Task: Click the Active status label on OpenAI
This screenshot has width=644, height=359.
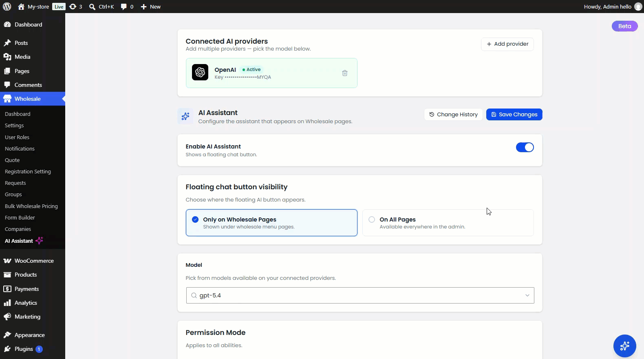Action: (251, 69)
